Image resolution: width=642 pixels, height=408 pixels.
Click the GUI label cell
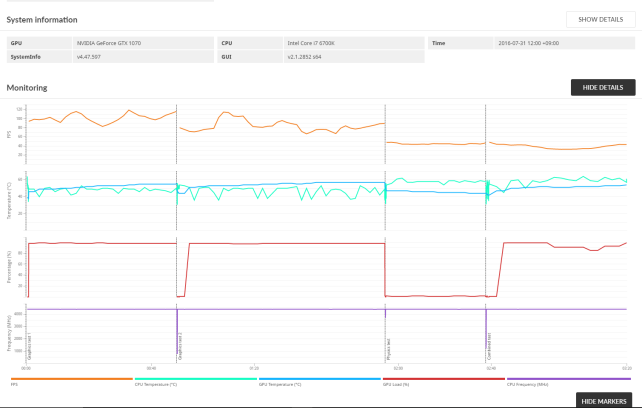coord(250,57)
